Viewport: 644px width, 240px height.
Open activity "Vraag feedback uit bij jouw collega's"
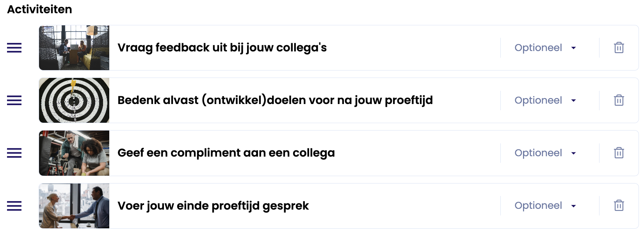222,48
